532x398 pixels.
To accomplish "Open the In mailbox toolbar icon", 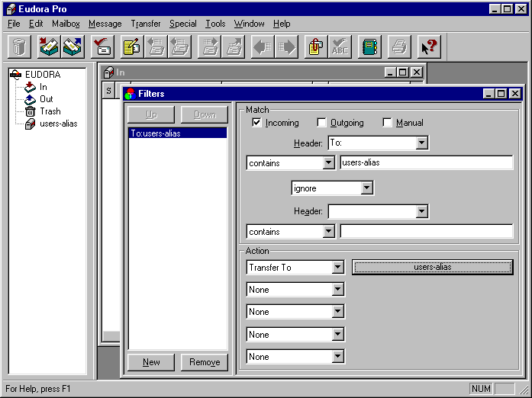I will pos(49,47).
